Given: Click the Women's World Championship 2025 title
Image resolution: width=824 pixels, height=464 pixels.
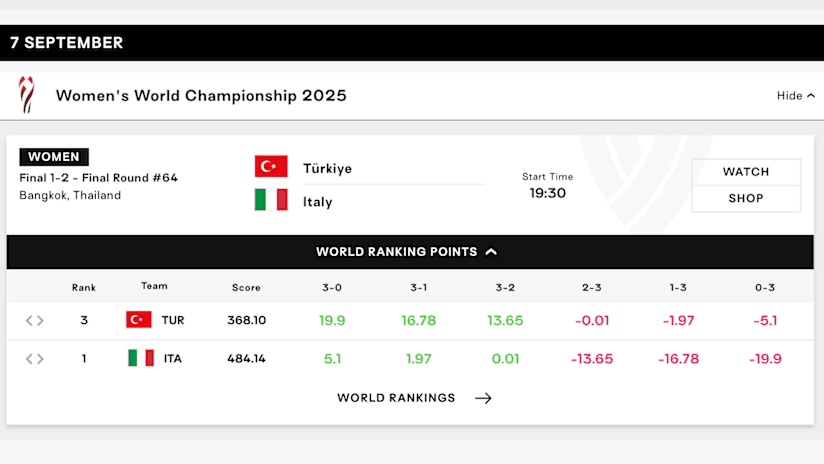Looking at the screenshot, I should (201, 96).
